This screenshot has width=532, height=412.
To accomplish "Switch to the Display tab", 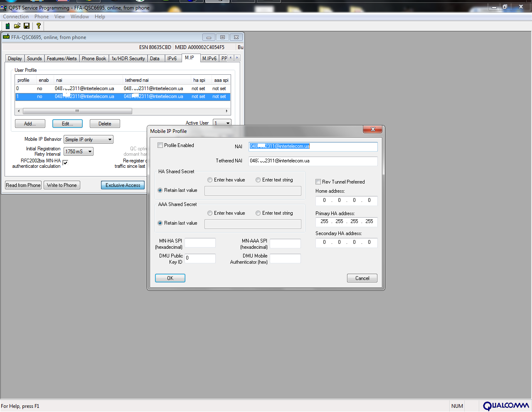I will pyautogui.click(x=15, y=59).
